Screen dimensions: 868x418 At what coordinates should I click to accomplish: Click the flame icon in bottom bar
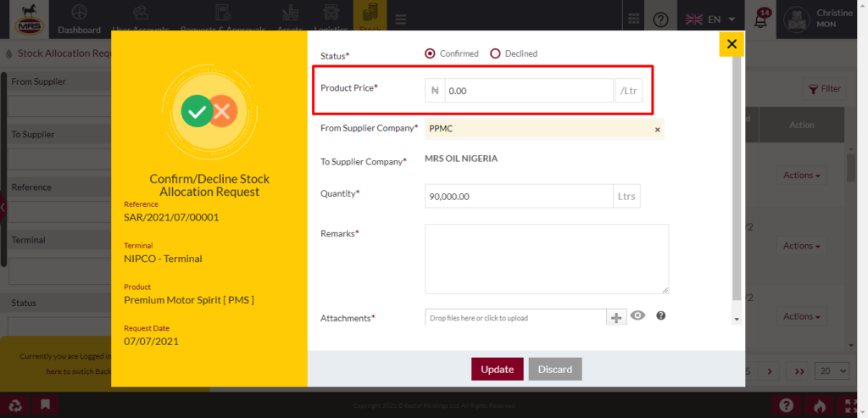coord(820,406)
